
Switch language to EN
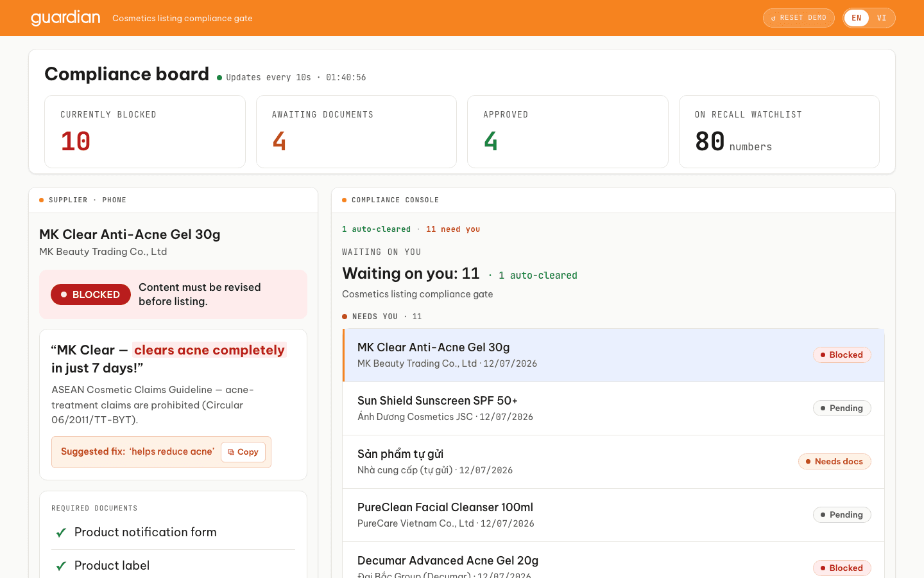pyautogui.click(x=857, y=18)
